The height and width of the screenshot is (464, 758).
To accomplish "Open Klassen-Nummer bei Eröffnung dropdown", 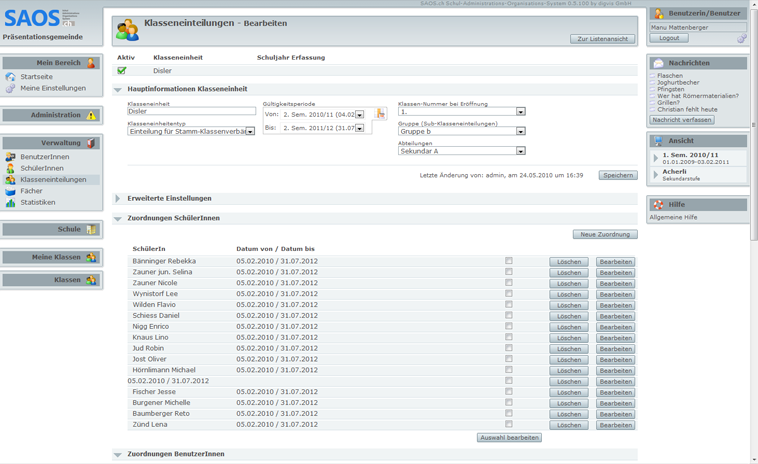I will tap(521, 112).
